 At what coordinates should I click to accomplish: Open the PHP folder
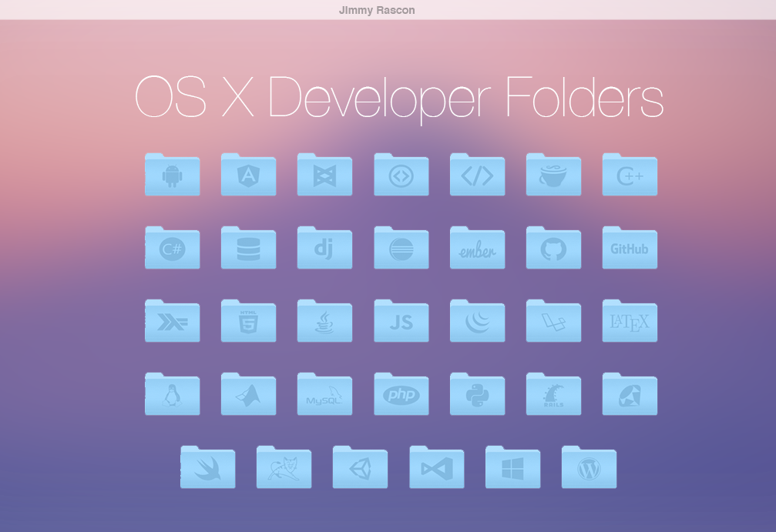pos(401,394)
